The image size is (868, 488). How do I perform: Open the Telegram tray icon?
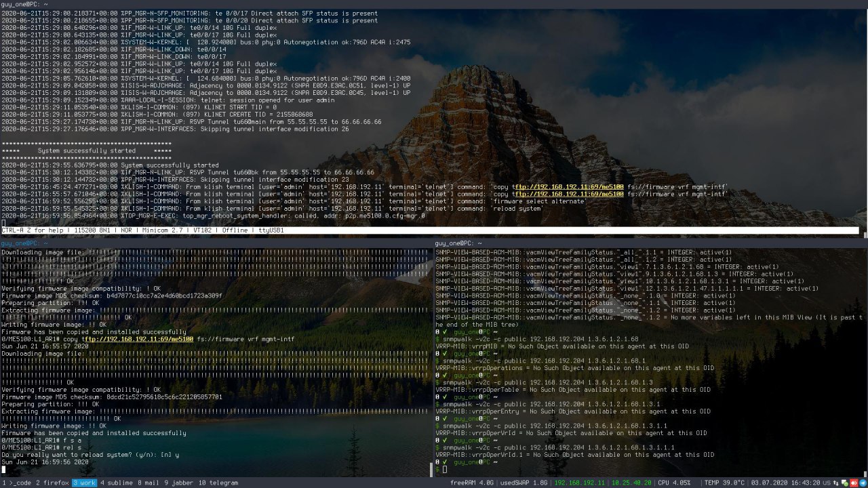[x=863, y=483]
